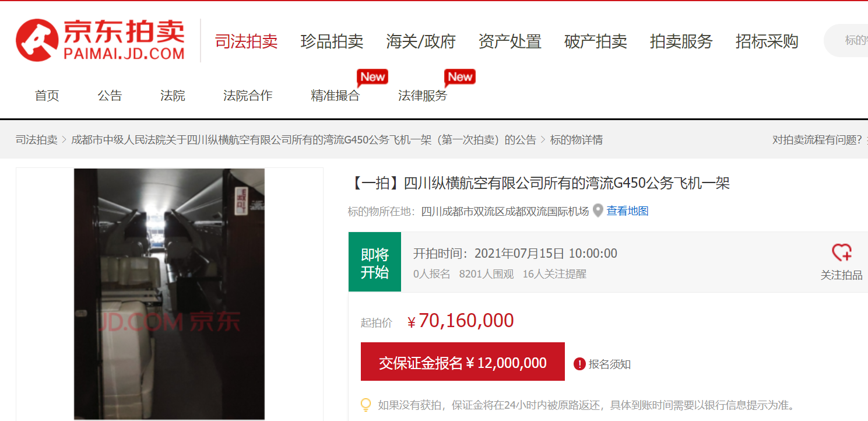Click the 司法拍卖 breadcrumb link
Screen dimensions: 868x421
pos(37,140)
